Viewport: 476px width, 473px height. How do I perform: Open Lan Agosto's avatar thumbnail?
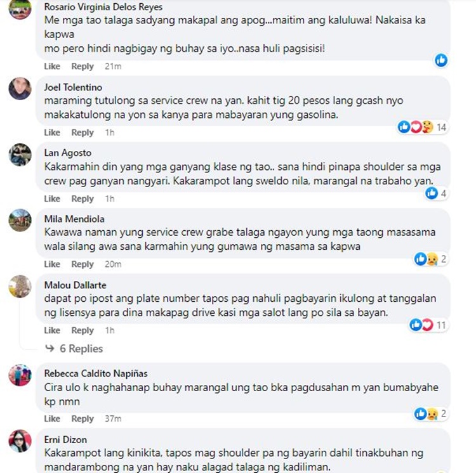[x=20, y=155]
